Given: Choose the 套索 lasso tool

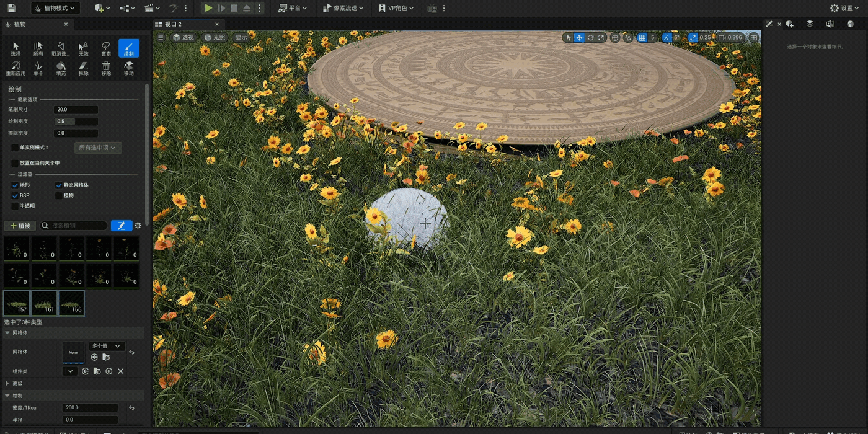Looking at the screenshot, I should tap(106, 48).
